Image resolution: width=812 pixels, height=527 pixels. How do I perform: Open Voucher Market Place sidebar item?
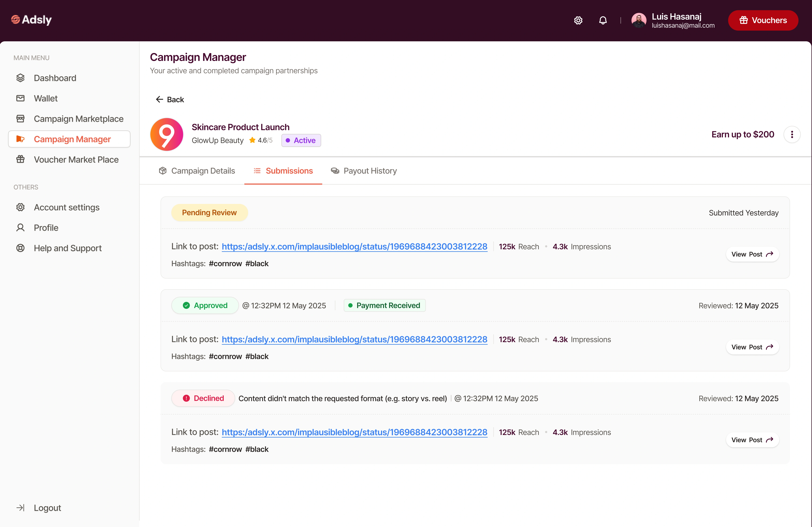pos(76,160)
